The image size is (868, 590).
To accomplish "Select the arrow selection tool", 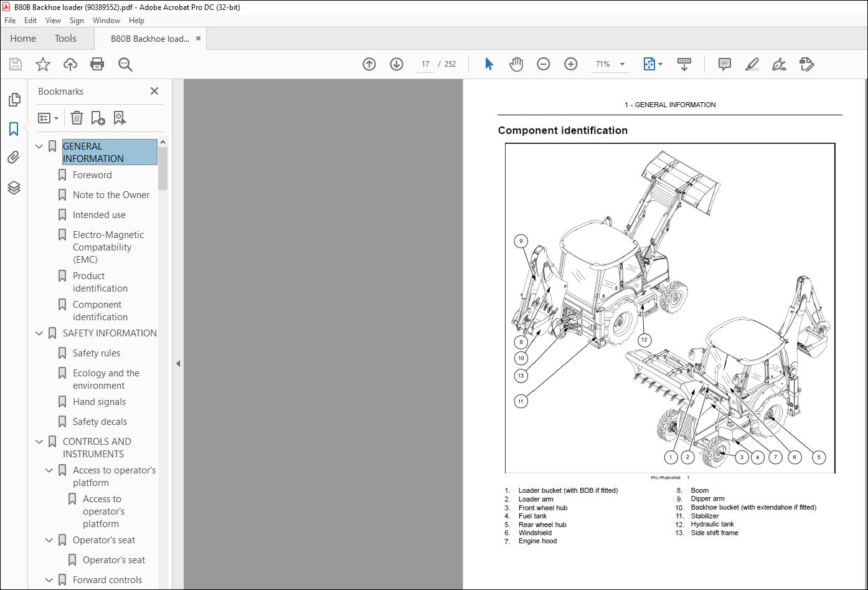I will (489, 64).
